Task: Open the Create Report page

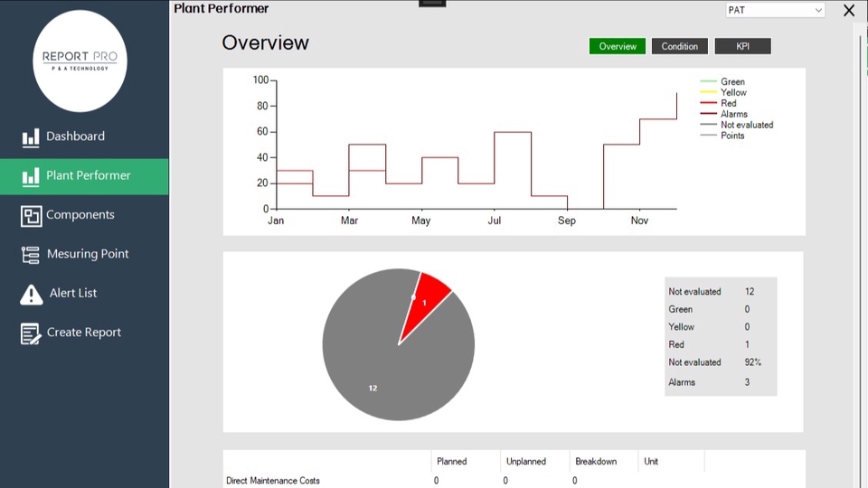Action: tap(84, 333)
